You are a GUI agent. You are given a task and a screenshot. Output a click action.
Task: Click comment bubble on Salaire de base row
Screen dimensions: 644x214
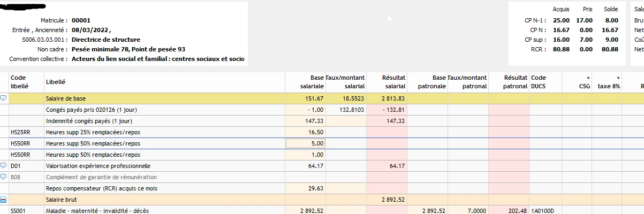click(x=4, y=98)
